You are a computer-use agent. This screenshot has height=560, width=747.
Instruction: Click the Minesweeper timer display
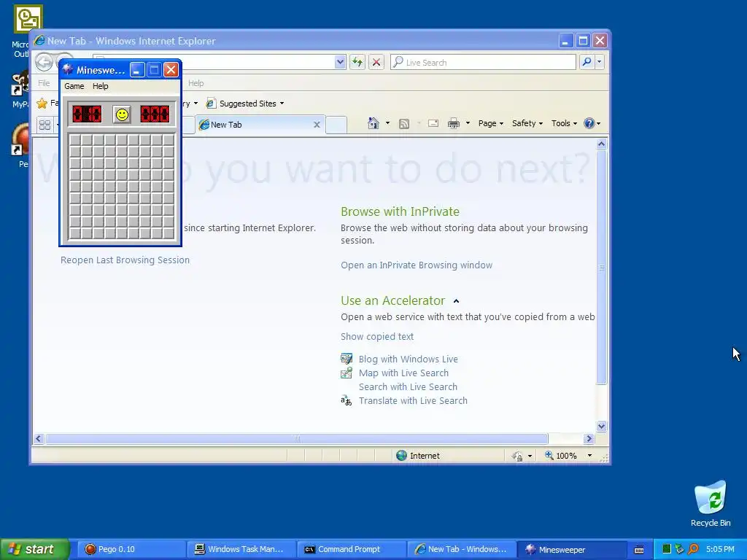[x=155, y=114]
